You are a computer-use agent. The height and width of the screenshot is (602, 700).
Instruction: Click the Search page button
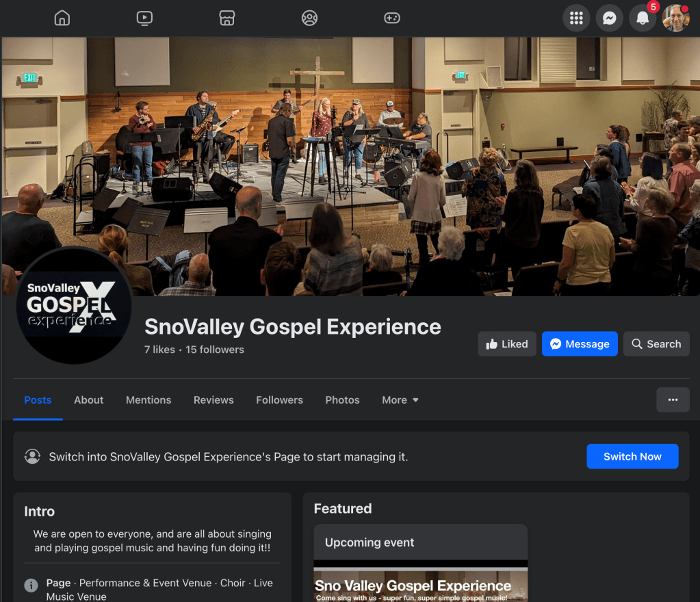(656, 343)
